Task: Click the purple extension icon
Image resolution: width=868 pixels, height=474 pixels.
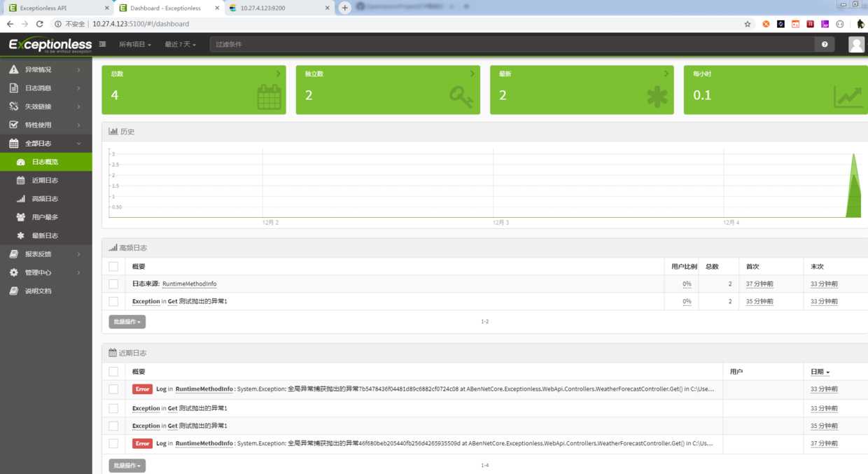Action: [x=825, y=24]
